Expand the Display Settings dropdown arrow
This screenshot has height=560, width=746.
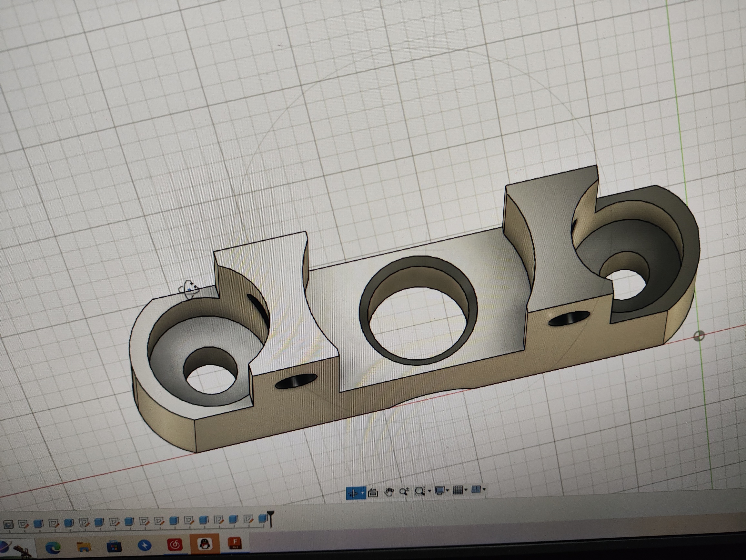[448, 490]
